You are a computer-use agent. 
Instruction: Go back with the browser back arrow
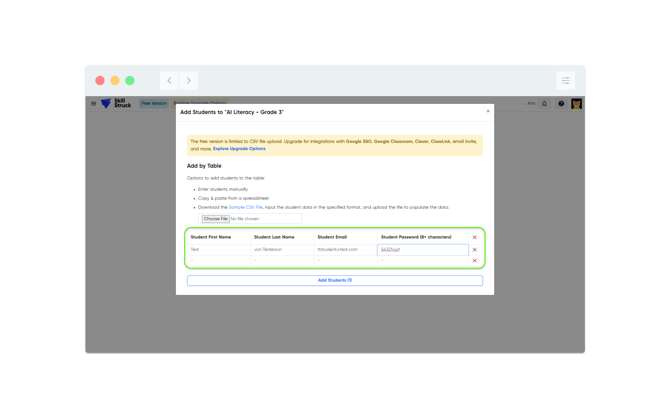click(x=169, y=80)
